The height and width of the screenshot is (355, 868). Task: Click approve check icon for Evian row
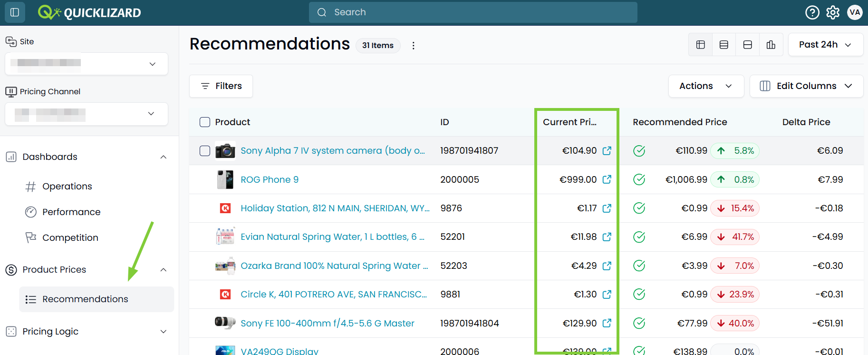click(639, 237)
